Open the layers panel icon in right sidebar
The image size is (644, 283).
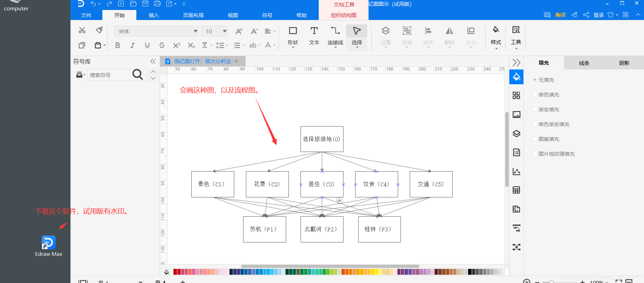click(x=516, y=133)
